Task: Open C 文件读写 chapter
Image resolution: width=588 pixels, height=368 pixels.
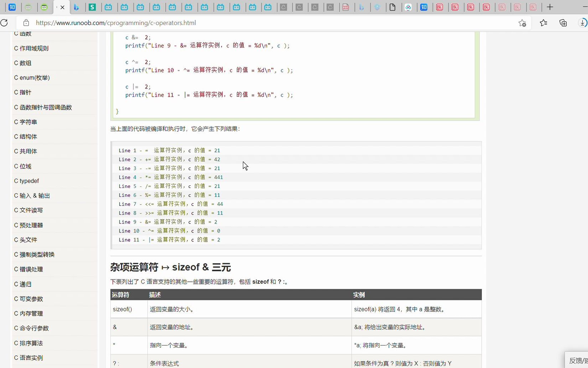Action: click(28, 210)
